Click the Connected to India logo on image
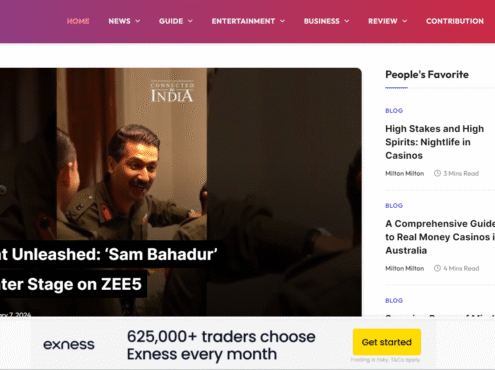This screenshot has height=370, width=495. point(172,91)
